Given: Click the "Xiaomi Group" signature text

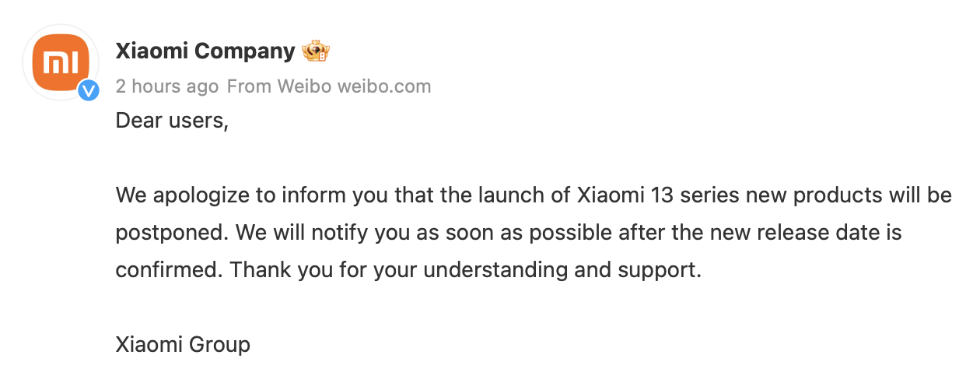Looking at the screenshot, I should (x=183, y=344).
